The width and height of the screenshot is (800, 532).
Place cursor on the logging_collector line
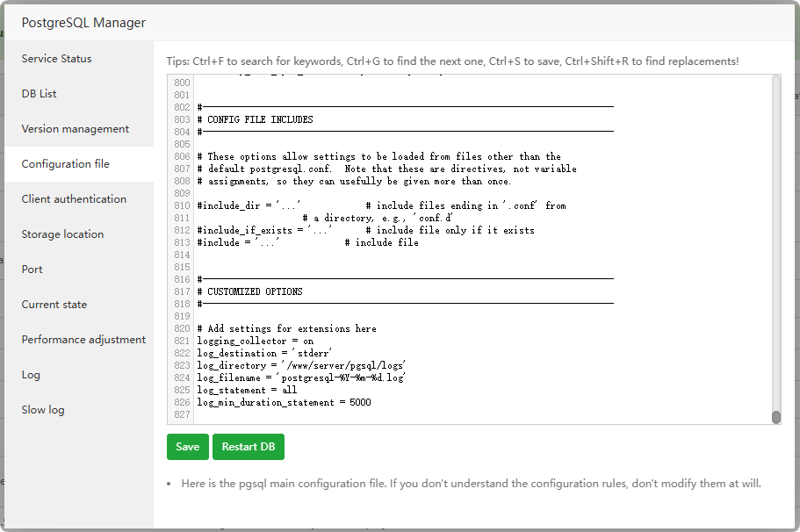255,341
